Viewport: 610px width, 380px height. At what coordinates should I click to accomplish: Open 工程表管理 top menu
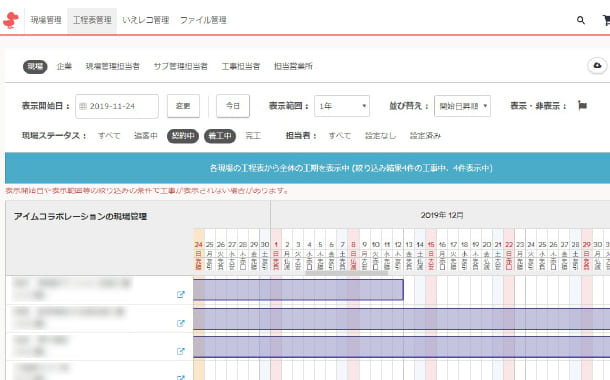(x=92, y=20)
